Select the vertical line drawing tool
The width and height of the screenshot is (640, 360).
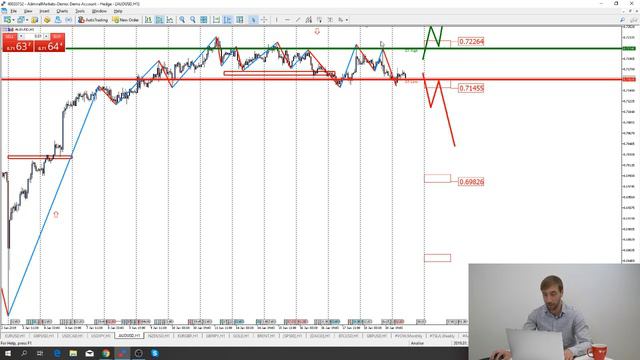coord(277,20)
